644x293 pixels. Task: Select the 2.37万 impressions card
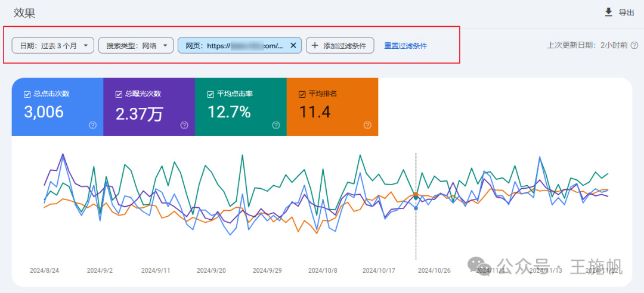[x=149, y=107]
